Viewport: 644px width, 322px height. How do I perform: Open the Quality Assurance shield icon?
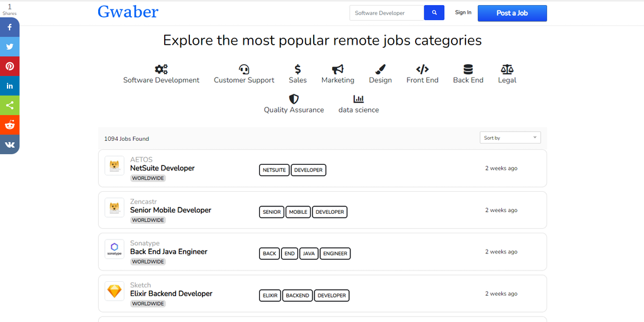[x=294, y=99]
